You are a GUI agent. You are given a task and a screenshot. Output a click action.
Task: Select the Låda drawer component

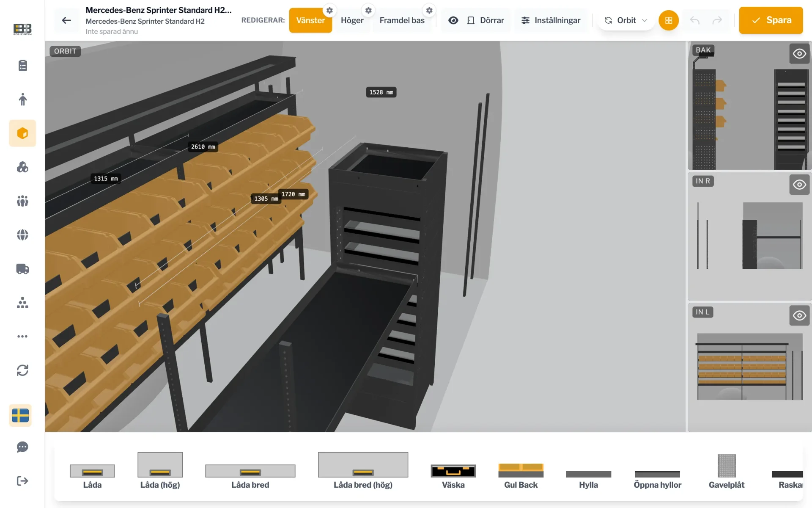tap(92, 476)
